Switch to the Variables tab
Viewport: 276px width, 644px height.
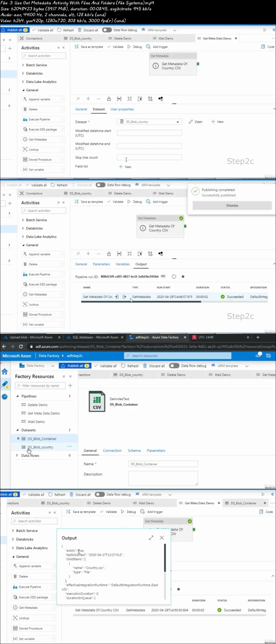(x=123, y=264)
